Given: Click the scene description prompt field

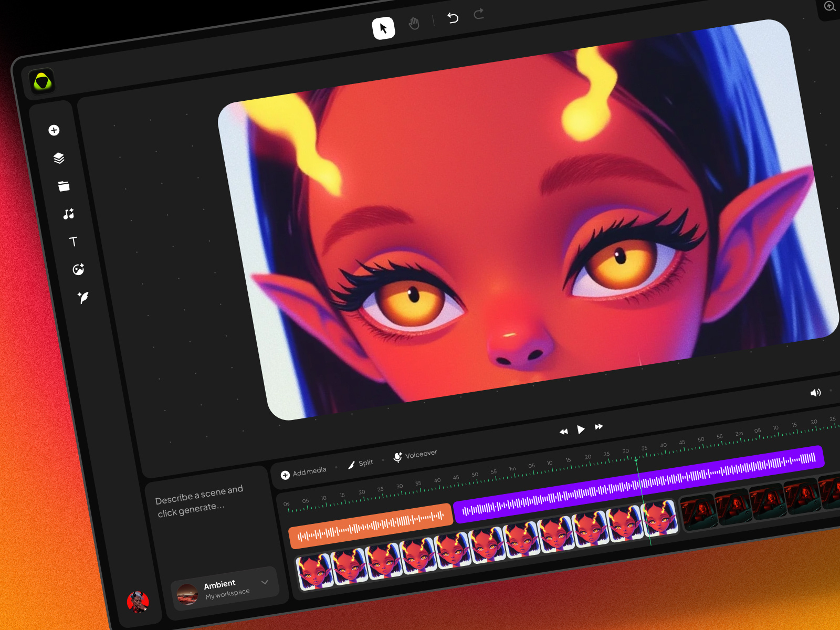Looking at the screenshot, I should tap(199, 501).
